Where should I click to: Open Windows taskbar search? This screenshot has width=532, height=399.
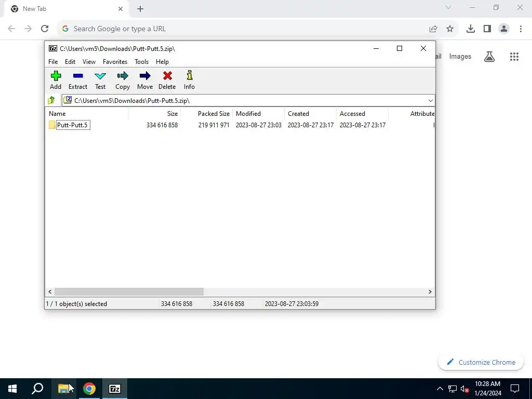coord(37,389)
